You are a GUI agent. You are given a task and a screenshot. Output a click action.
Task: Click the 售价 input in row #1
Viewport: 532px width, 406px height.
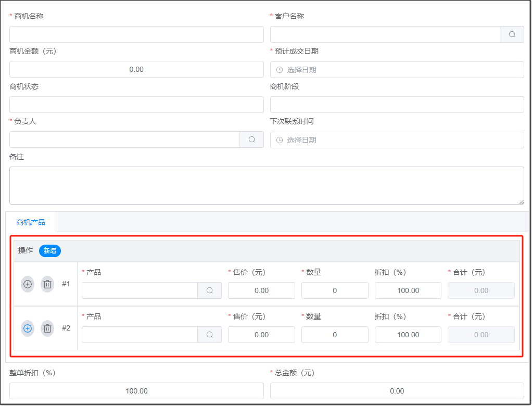(x=261, y=290)
